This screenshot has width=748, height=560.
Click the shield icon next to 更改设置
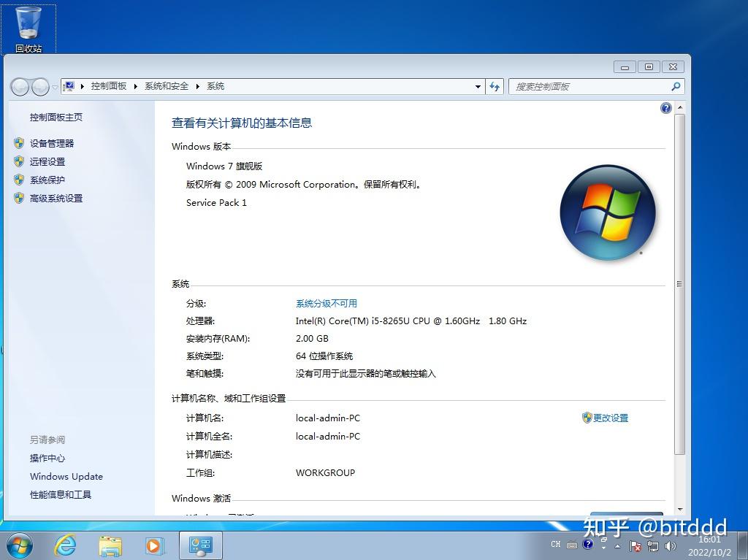tap(587, 418)
